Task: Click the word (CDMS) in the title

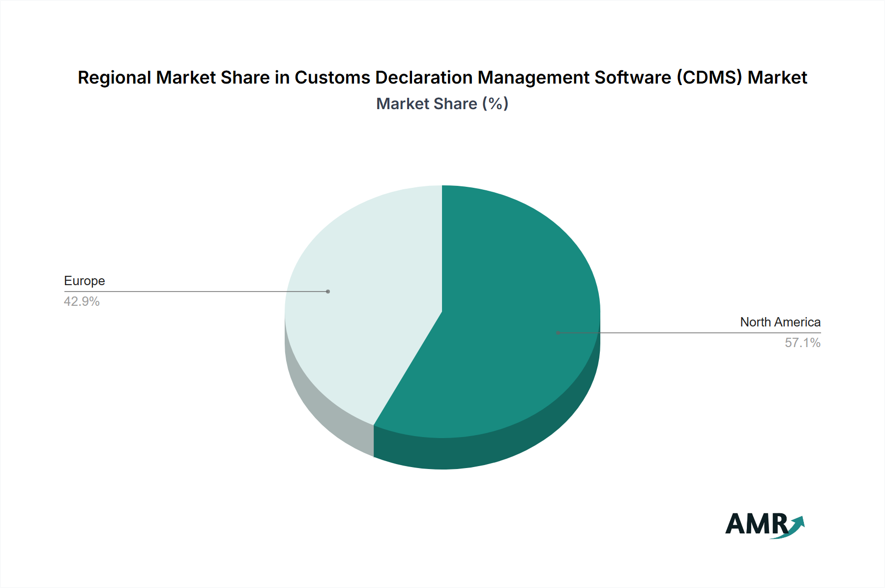Action: click(709, 78)
